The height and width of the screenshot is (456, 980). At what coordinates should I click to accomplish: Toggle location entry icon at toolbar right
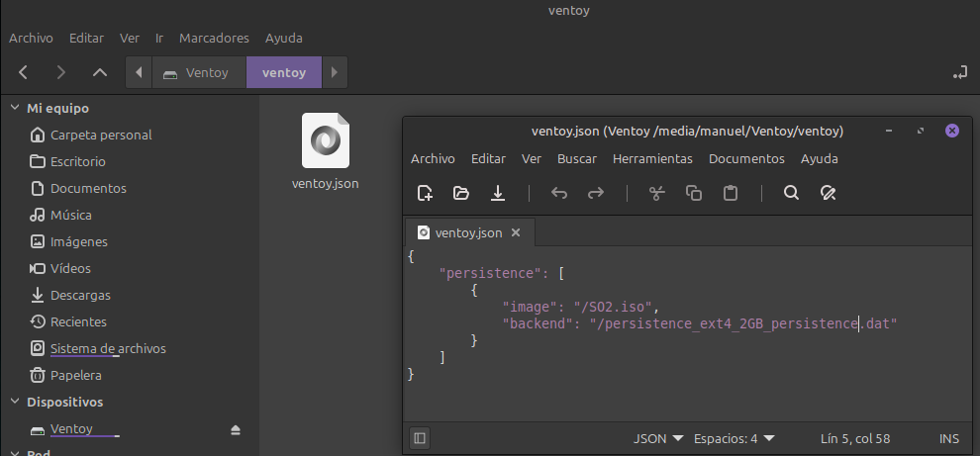pos(959,72)
